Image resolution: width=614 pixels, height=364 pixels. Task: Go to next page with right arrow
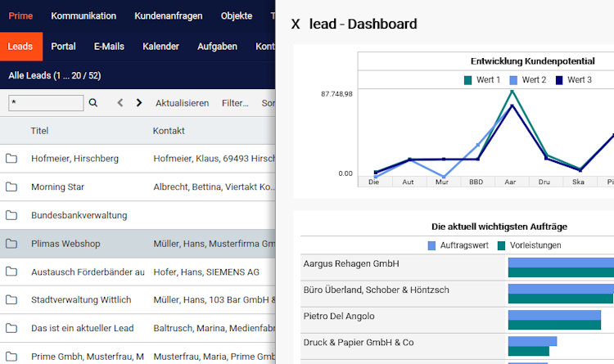(x=138, y=102)
